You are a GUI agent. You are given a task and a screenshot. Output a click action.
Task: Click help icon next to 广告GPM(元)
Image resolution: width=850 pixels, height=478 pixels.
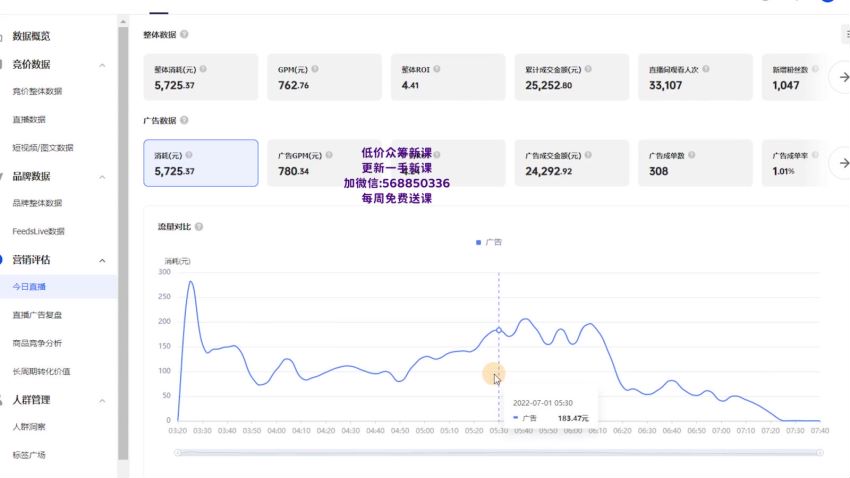(x=329, y=155)
